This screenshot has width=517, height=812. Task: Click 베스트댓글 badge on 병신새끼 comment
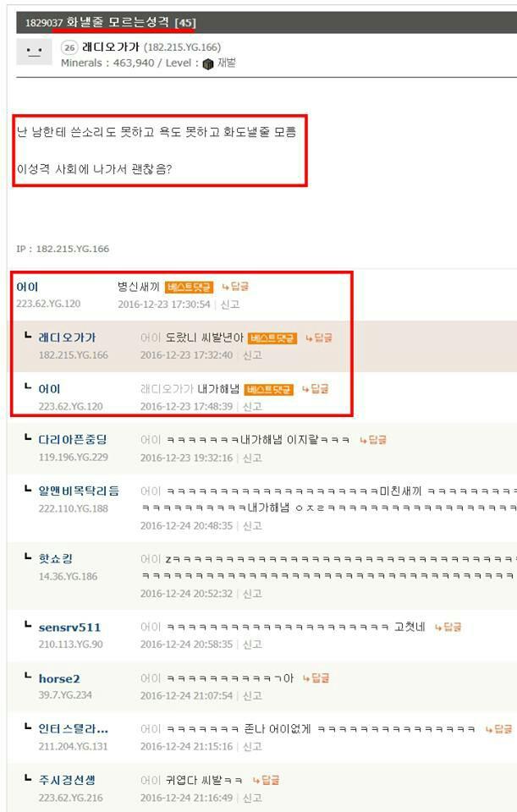click(x=189, y=287)
